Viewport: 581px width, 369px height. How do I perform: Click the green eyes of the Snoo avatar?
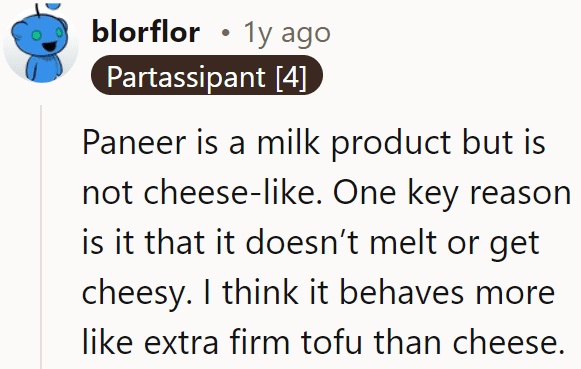coord(47,34)
